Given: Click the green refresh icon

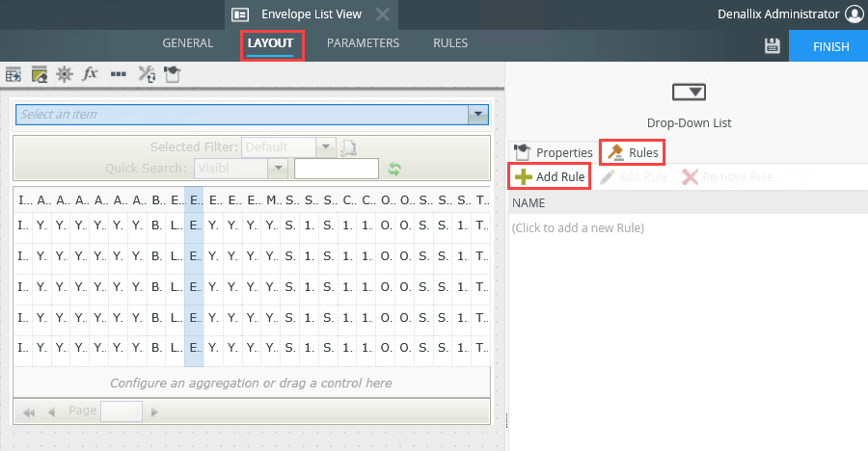Looking at the screenshot, I should point(394,169).
